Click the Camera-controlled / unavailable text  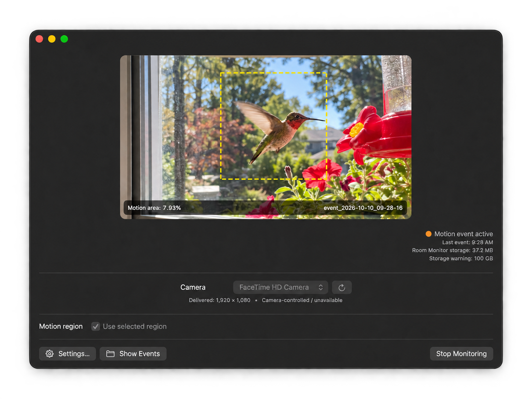pyautogui.click(x=302, y=300)
